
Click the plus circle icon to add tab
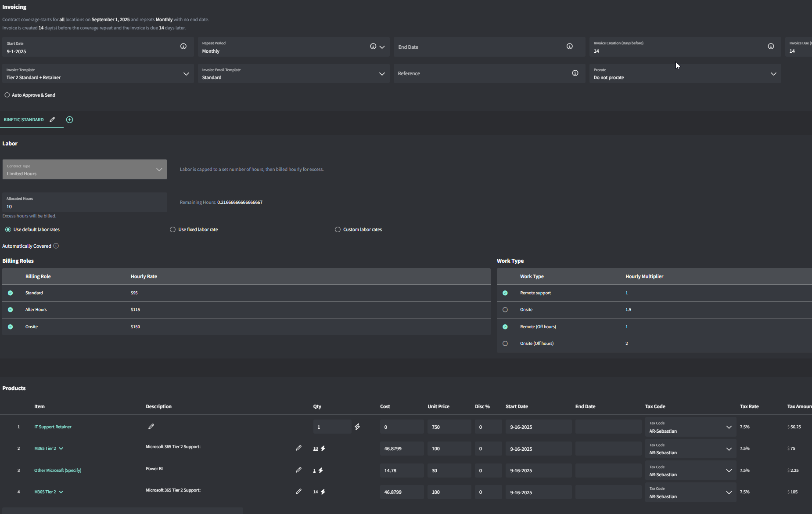coord(69,119)
